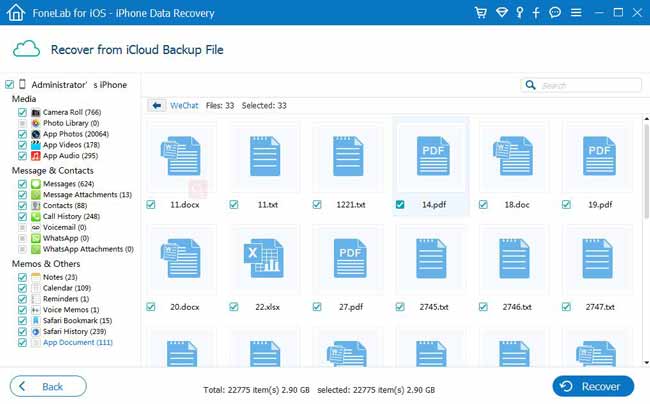Click the scrollbar up arrow

point(647,119)
